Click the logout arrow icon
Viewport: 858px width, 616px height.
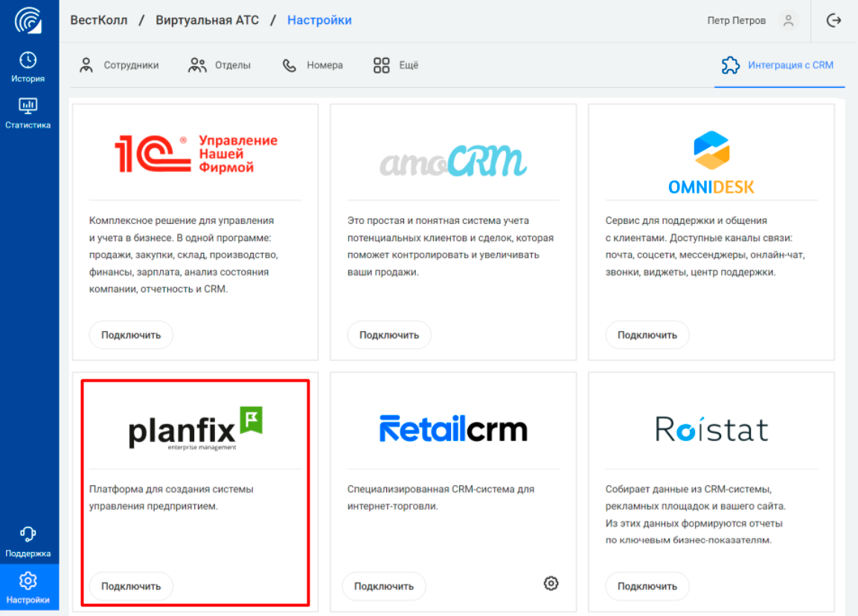click(x=833, y=21)
